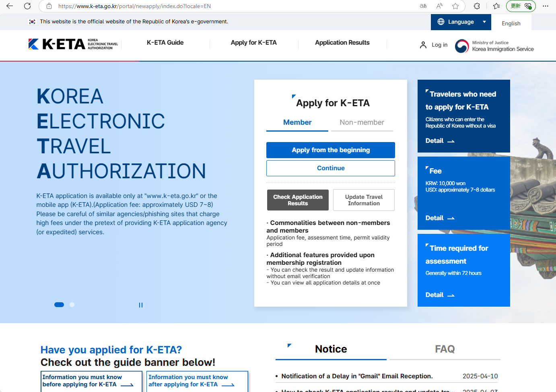Open browser settings three-dot menu
Screen dimensions: 556x392
[x=546, y=6]
